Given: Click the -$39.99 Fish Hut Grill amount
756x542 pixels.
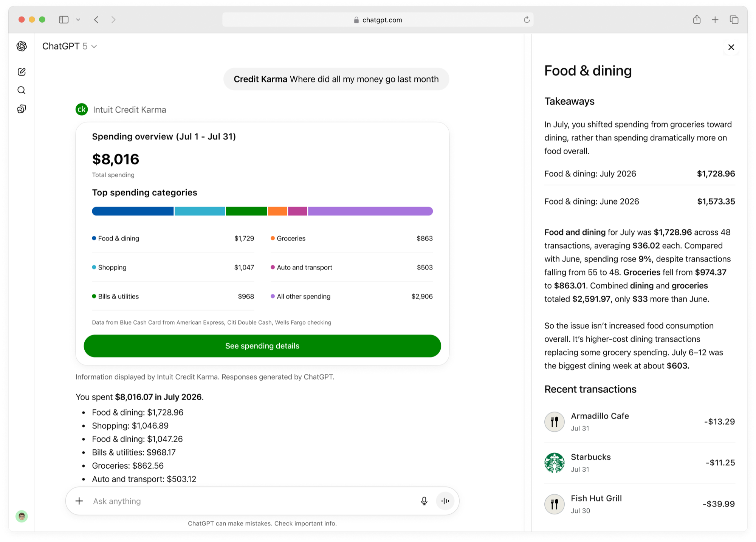Looking at the screenshot, I should click(719, 504).
